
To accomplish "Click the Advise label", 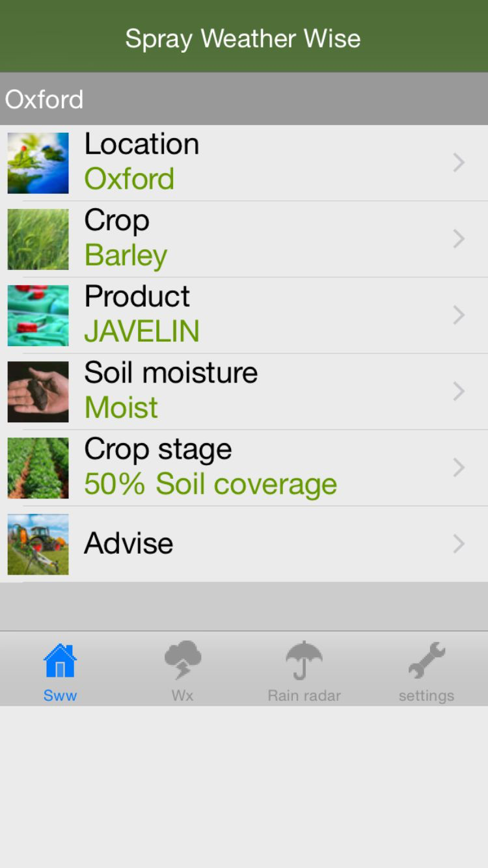I will (129, 543).
